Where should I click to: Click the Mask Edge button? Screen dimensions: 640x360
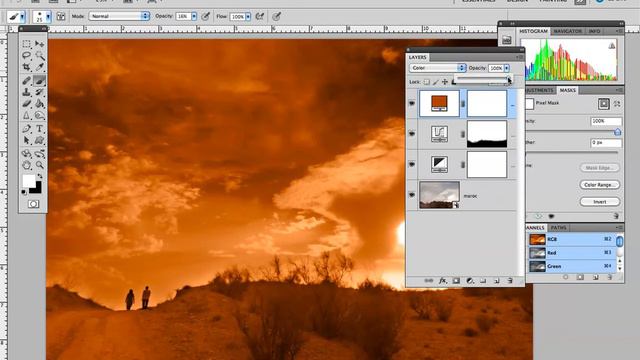point(600,168)
